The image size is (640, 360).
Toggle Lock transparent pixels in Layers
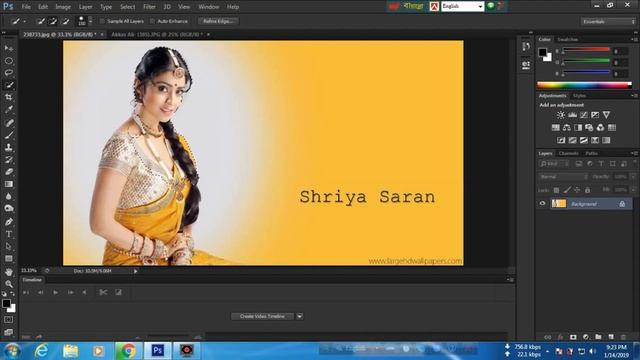point(556,190)
